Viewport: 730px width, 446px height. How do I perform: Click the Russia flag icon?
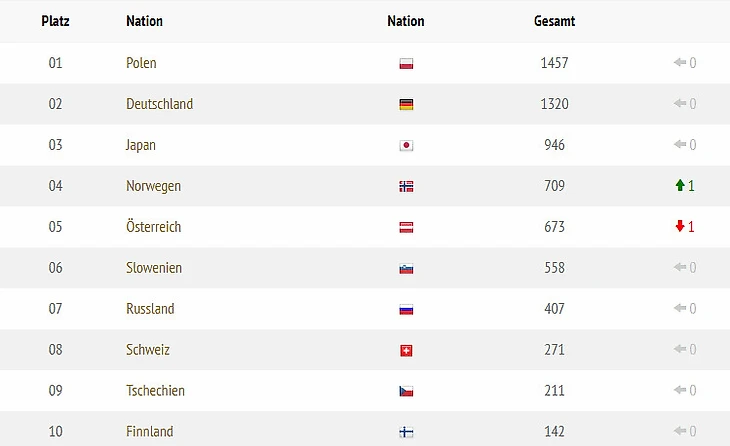coord(406,310)
